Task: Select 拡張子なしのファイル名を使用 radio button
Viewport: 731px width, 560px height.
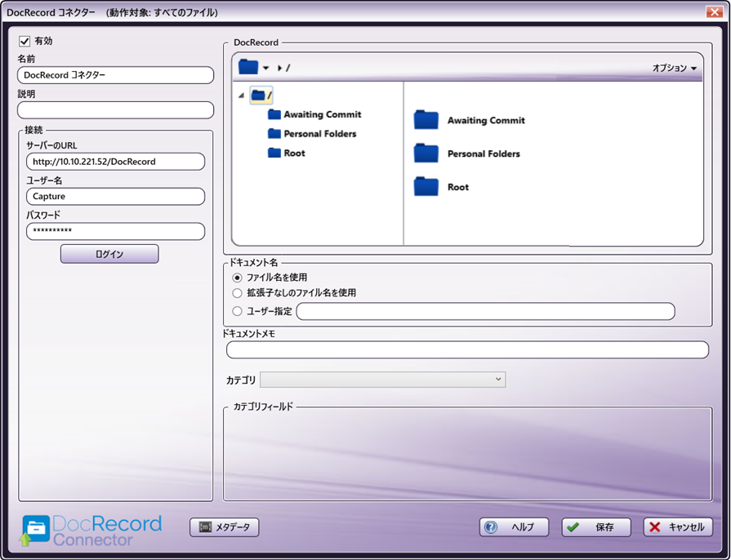Action: (238, 293)
